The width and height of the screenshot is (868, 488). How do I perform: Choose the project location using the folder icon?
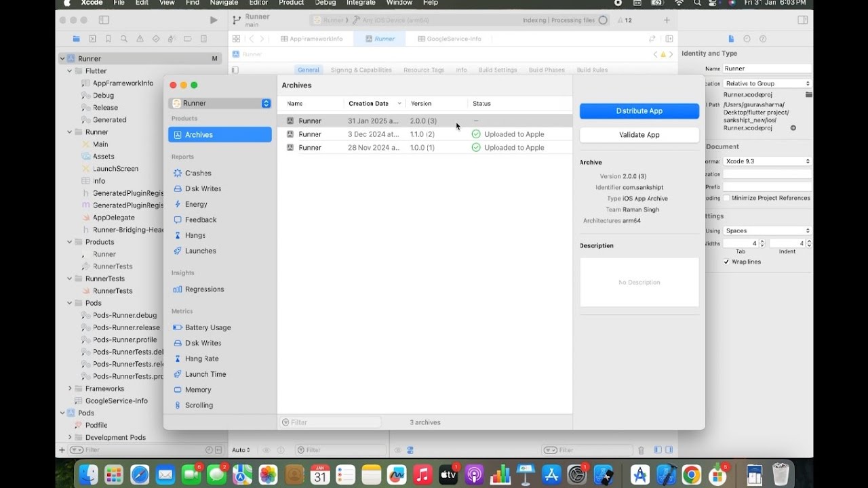tap(808, 95)
